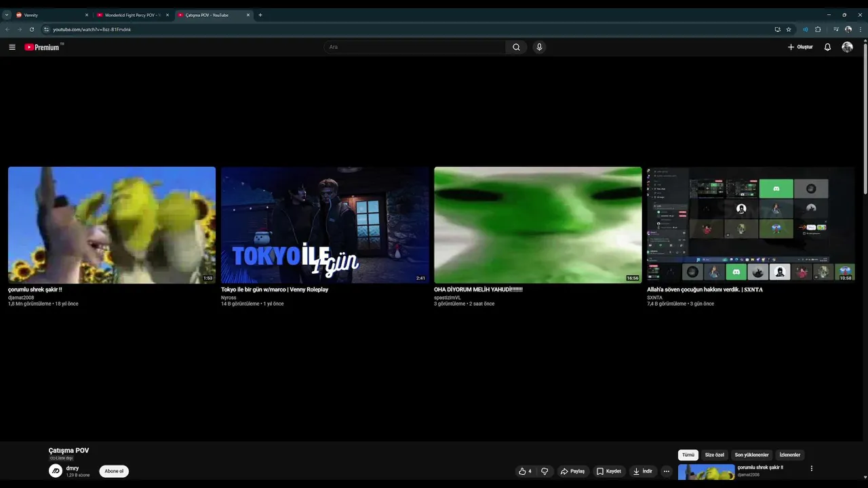Go forward in browser history
This screenshot has height=488, width=868.
coord(20,30)
